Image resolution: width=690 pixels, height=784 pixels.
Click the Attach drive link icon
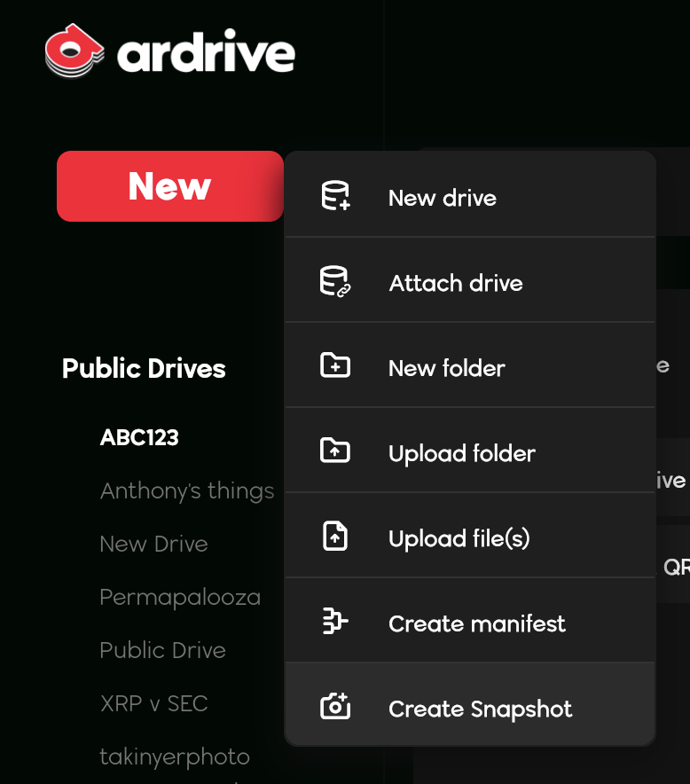335,281
